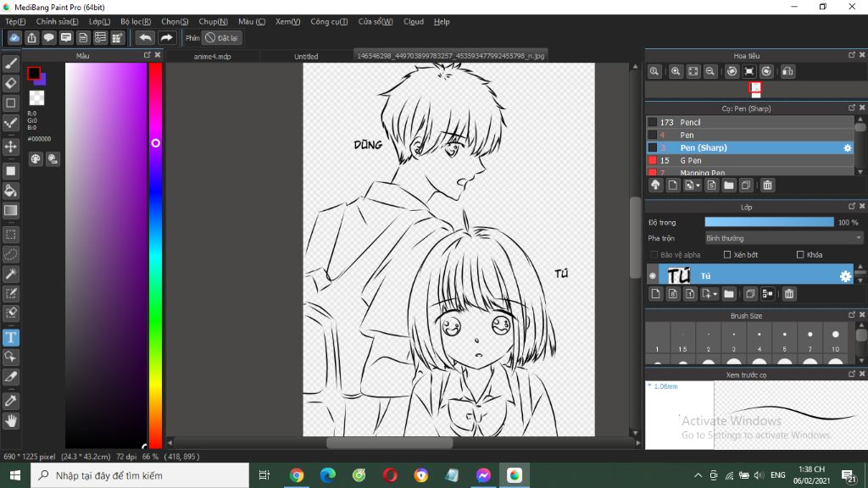
Task: Open Messenger from taskbar
Action: click(483, 475)
